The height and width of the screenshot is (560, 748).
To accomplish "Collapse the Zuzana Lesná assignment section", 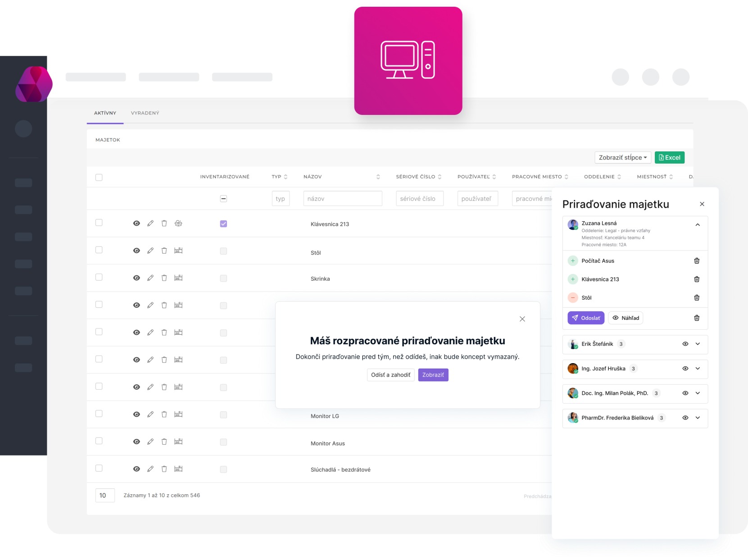I will (x=698, y=225).
